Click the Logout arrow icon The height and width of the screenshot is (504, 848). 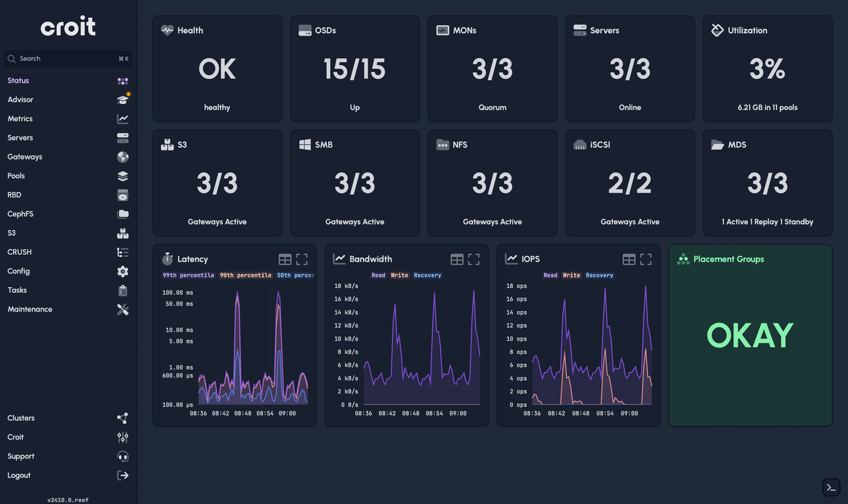pos(123,476)
